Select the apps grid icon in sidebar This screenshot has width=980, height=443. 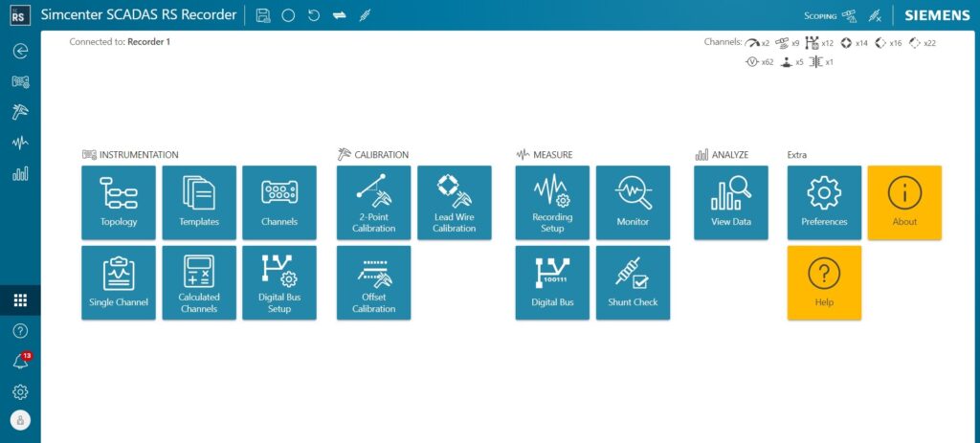20,299
